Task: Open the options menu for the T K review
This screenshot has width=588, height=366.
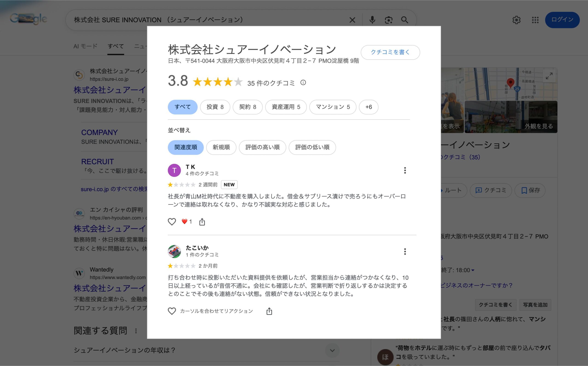Action: coord(405,170)
